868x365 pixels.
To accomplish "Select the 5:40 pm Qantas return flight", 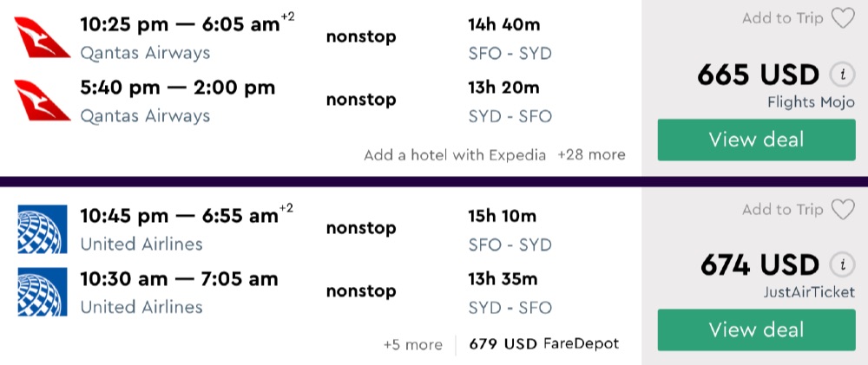I will [177, 88].
